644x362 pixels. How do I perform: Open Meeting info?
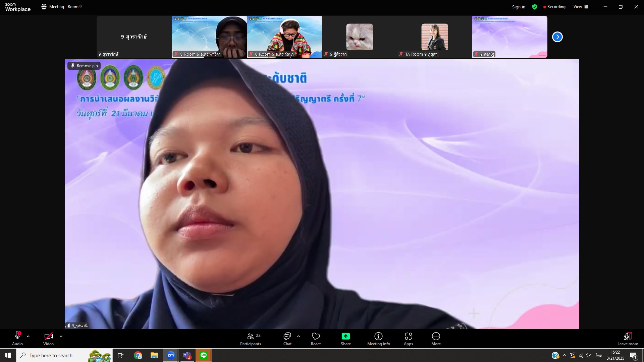click(379, 339)
